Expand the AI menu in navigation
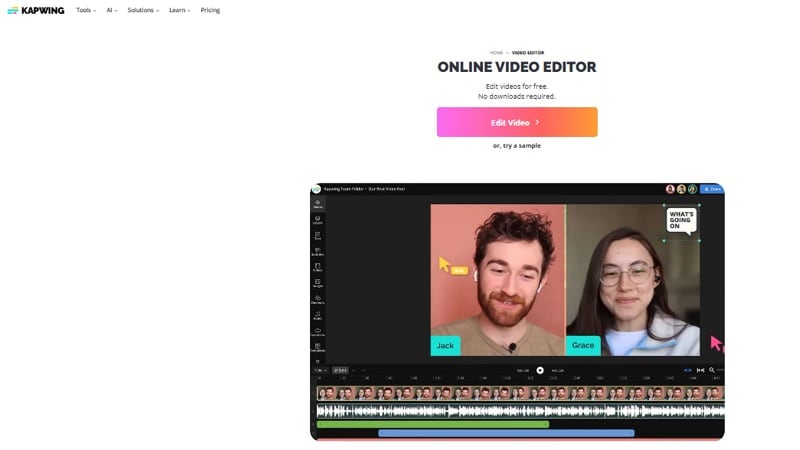800x450 pixels. pyautogui.click(x=112, y=10)
